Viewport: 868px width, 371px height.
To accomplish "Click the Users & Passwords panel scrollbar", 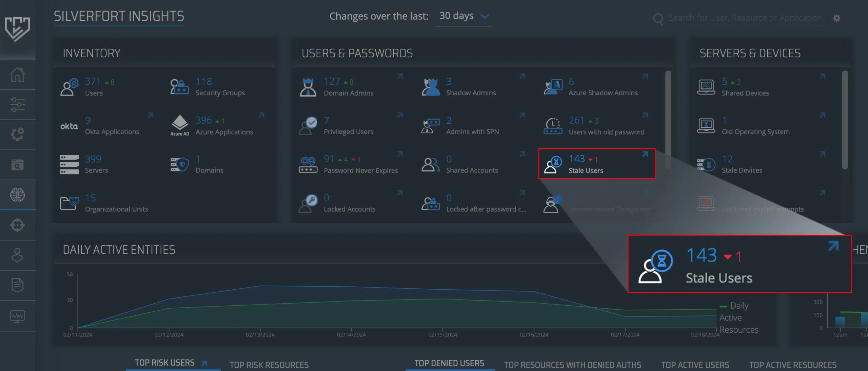I will point(668,119).
